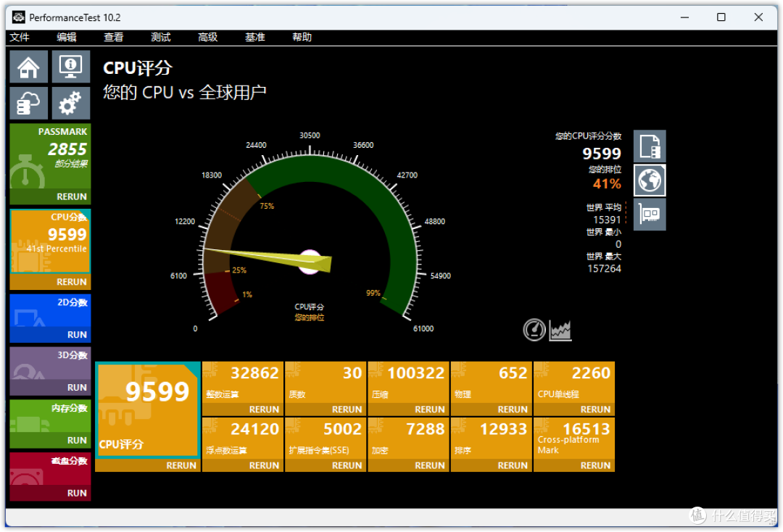Open the 编辑 menu

67,38
